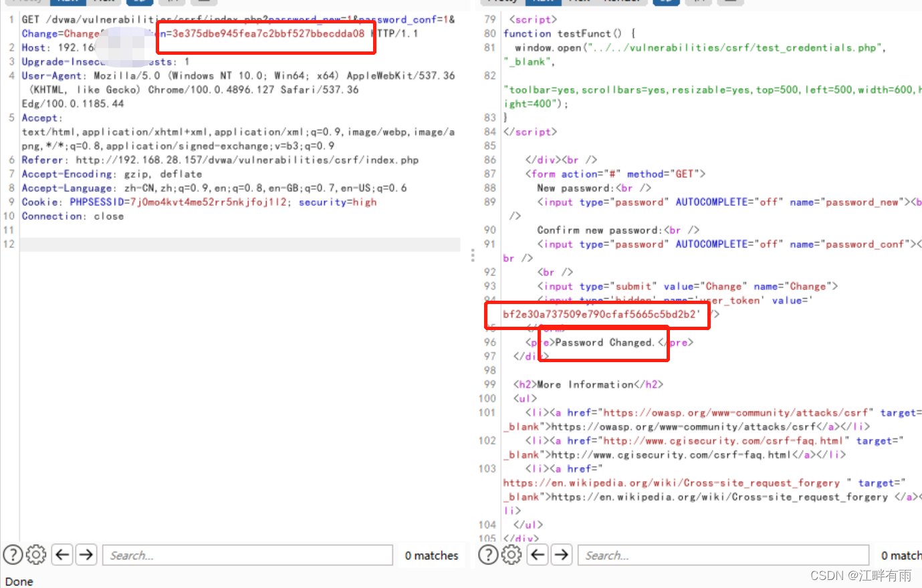Screen dimensions: 922x588
Task: Click the form action="#" method="GET" line
Action: click(615, 174)
